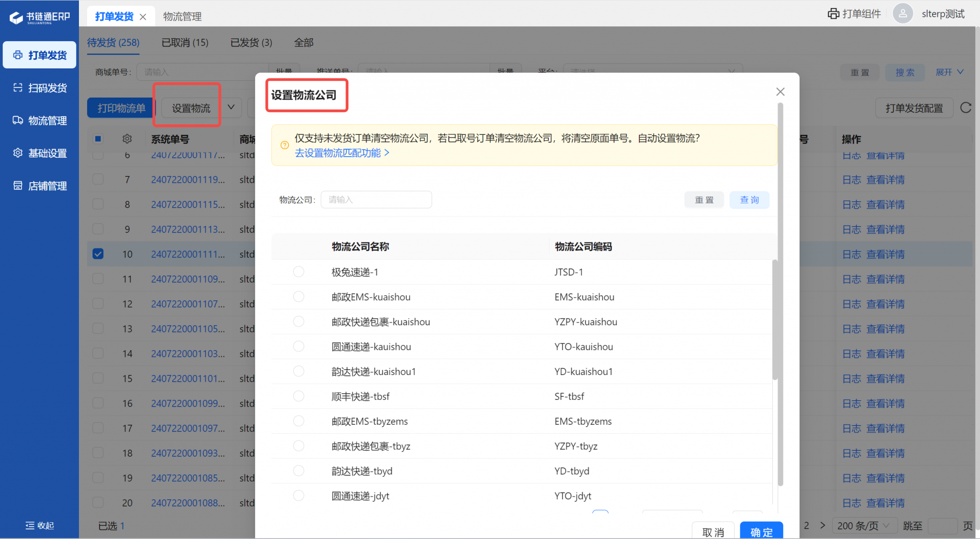Click the 物流公司 search input
980x539 pixels.
tap(376, 199)
